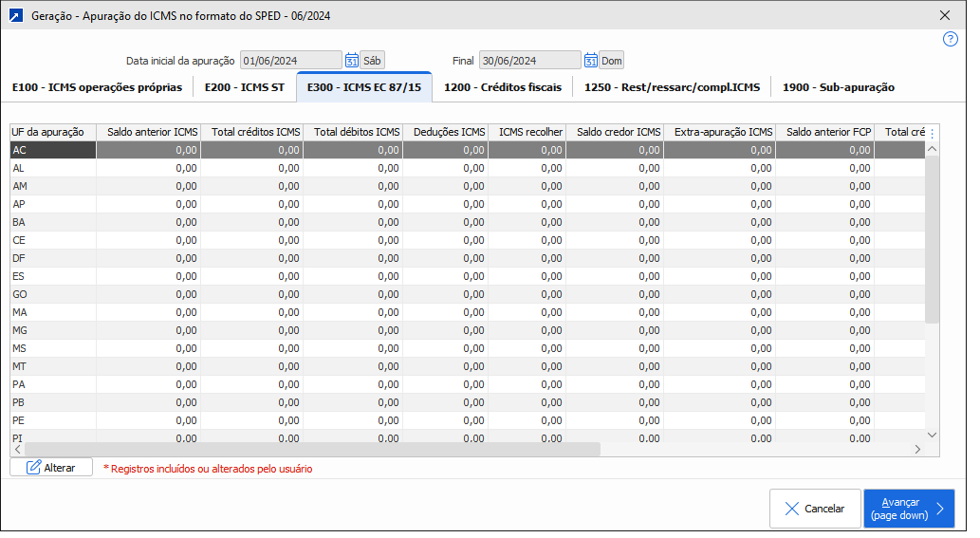This screenshot has width=980, height=538.
Task: Click the Cancelar button
Action: pos(814,509)
